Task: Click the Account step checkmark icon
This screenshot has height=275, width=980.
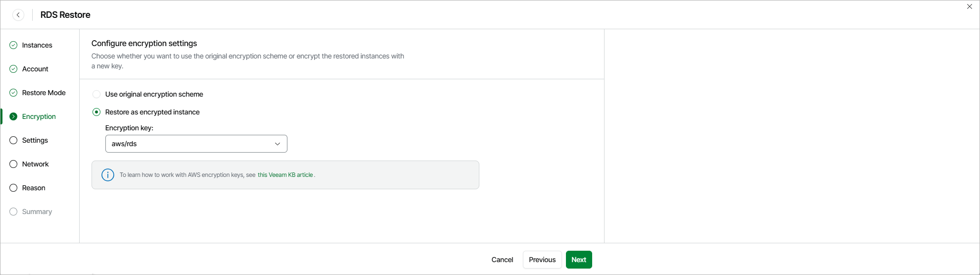Action: click(13, 69)
